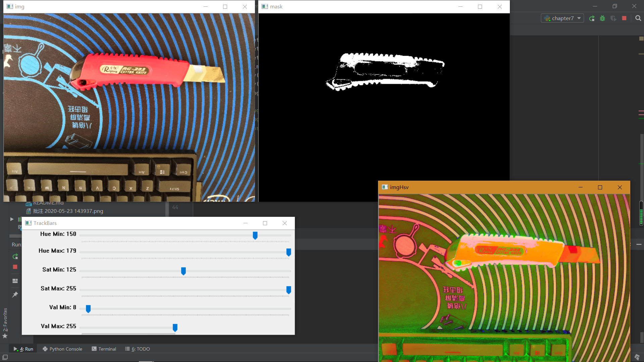Rerun the program from the Run panel sidebar
644x362 pixels.
pos(15,256)
